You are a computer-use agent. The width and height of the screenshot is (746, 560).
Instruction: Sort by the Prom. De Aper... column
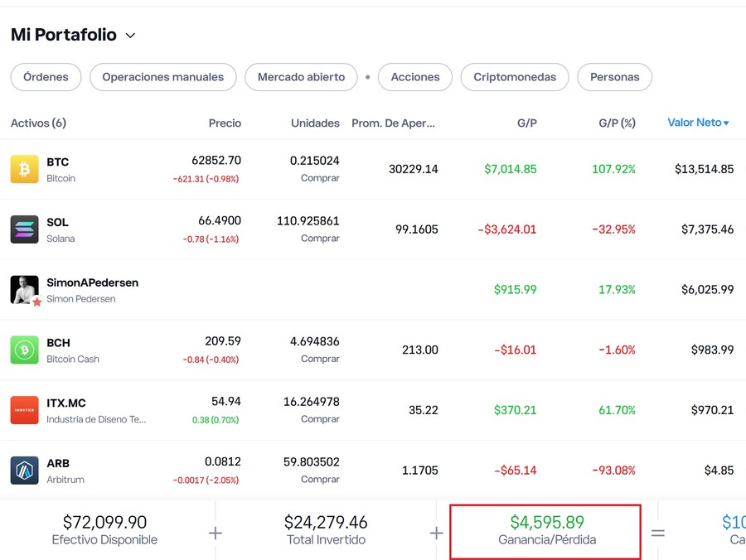point(393,123)
